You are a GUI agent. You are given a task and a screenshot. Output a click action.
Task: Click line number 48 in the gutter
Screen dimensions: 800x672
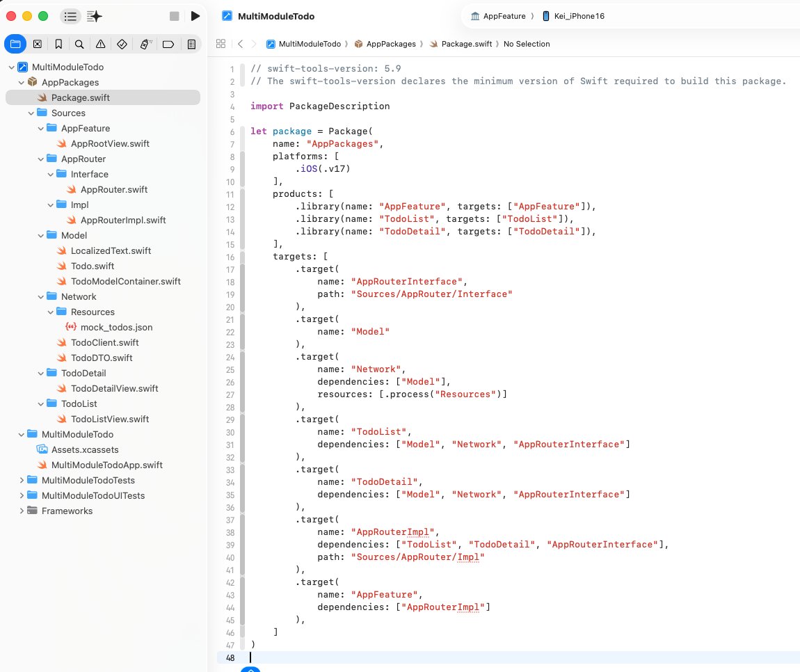(230, 657)
